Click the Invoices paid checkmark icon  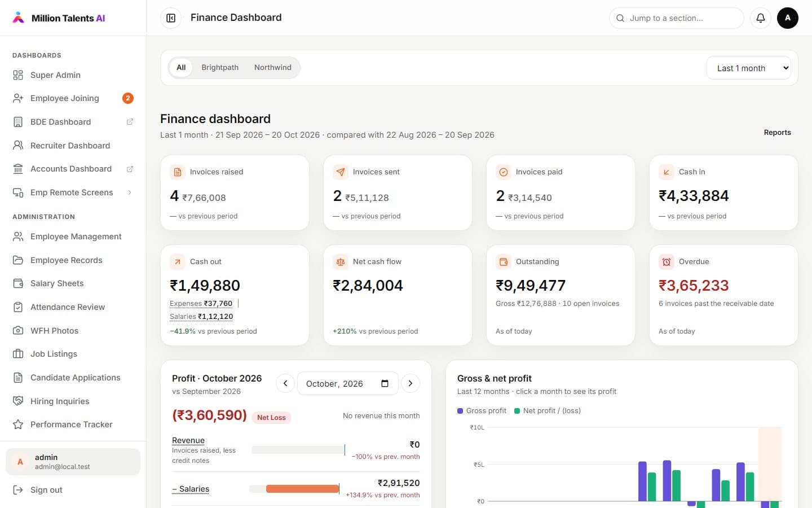pos(504,172)
